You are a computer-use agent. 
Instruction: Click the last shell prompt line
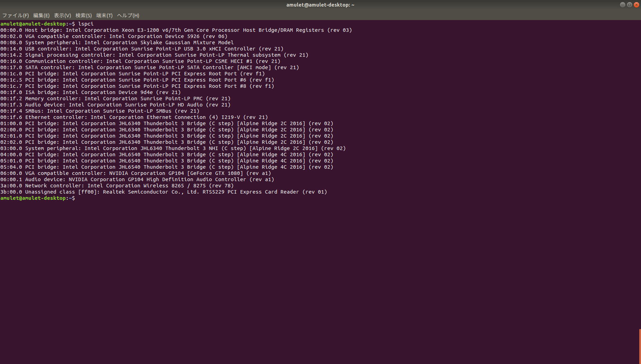[x=38, y=198]
